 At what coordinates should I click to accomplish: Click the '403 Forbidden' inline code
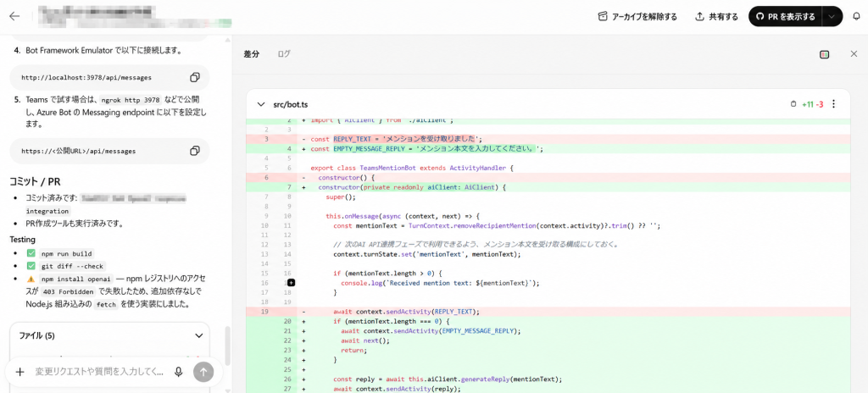click(70, 291)
